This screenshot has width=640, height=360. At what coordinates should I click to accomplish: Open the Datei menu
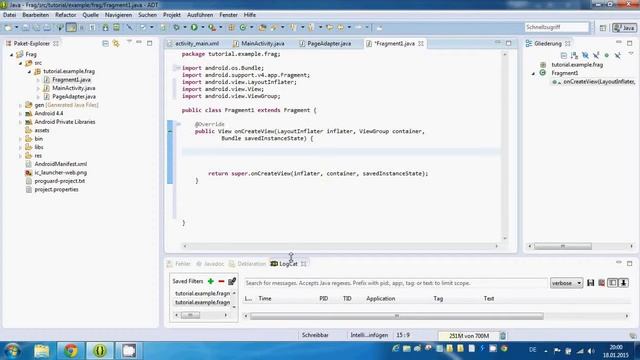point(9,15)
